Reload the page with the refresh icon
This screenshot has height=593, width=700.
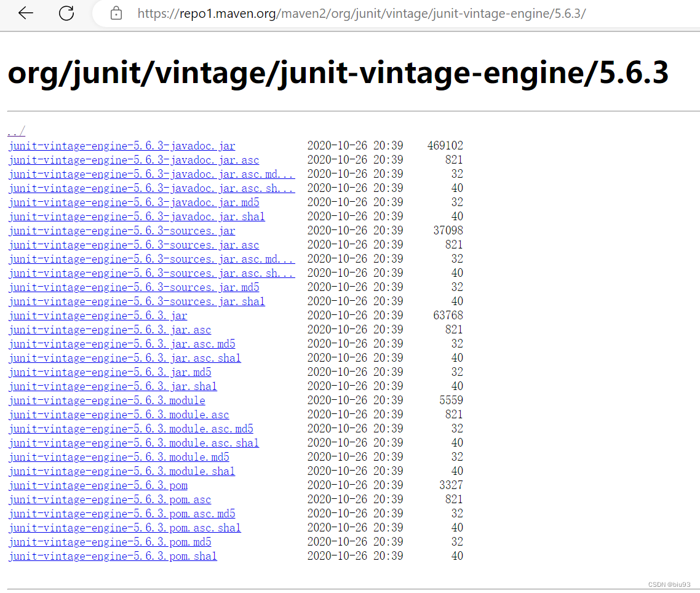(66, 14)
